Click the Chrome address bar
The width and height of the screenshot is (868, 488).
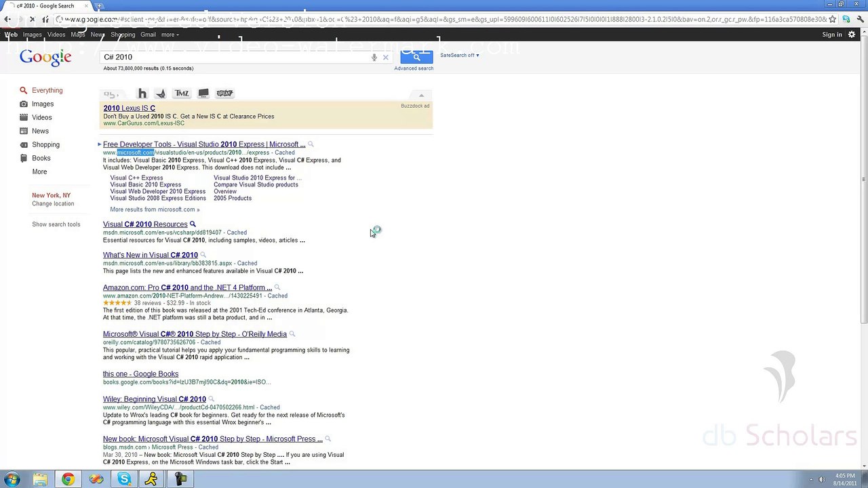click(x=441, y=19)
